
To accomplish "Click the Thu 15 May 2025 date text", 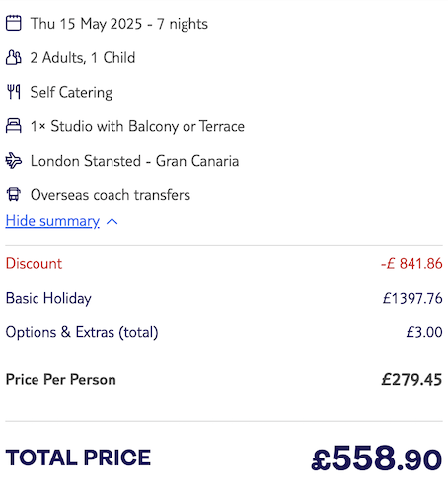I will tap(86, 24).
